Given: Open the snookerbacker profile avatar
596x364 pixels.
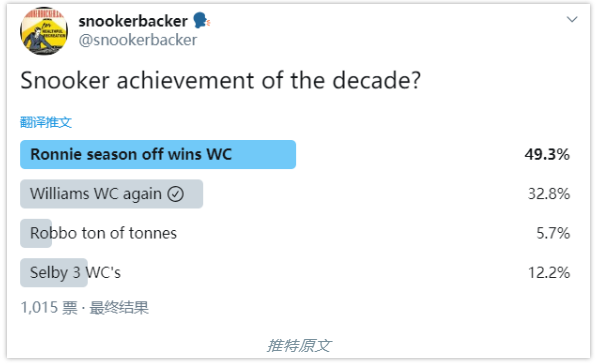Looking at the screenshot, I should click(x=44, y=31).
